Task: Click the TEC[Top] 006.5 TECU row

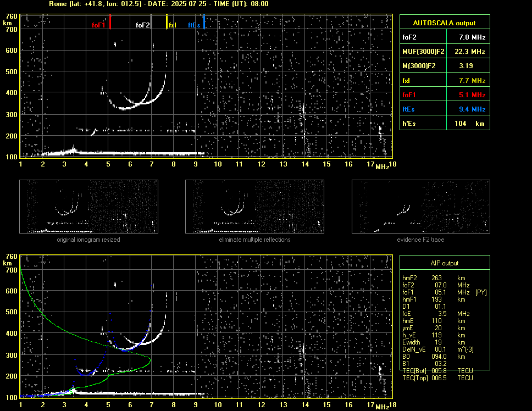Action: pos(437,378)
